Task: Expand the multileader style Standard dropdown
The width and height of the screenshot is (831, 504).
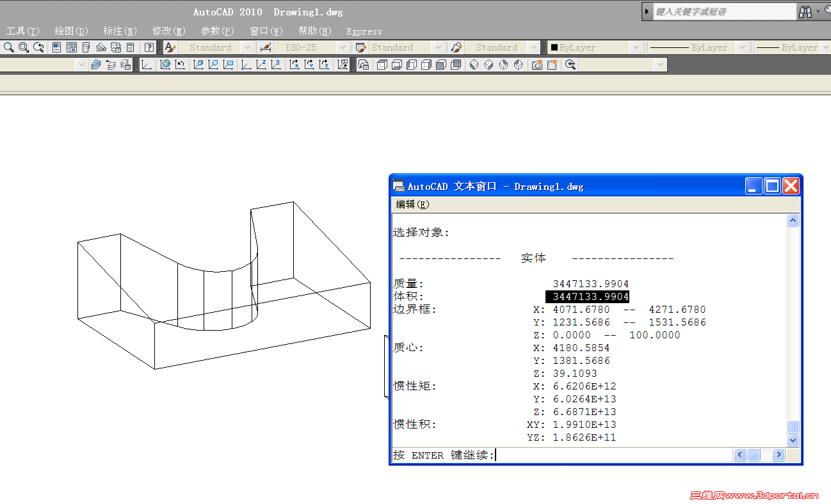Action: point(534,47)
